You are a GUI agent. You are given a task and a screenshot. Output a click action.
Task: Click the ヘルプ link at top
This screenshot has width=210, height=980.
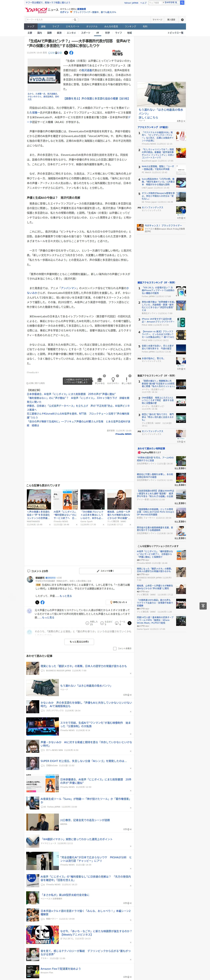click(143, 3)
